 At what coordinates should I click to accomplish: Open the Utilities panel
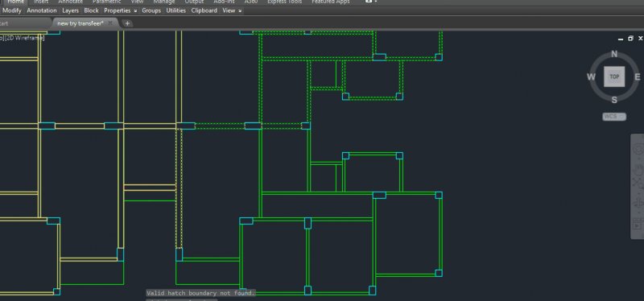175,10
